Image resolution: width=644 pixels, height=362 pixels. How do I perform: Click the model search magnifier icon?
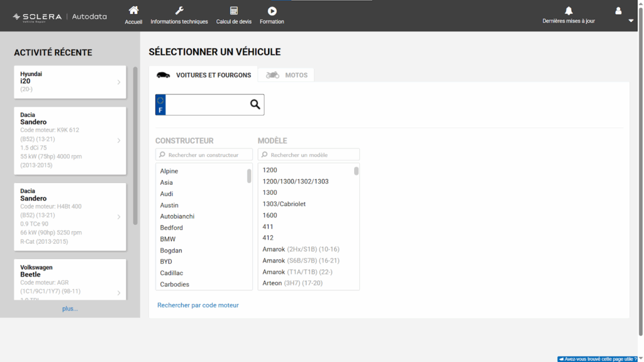point(265,155)
